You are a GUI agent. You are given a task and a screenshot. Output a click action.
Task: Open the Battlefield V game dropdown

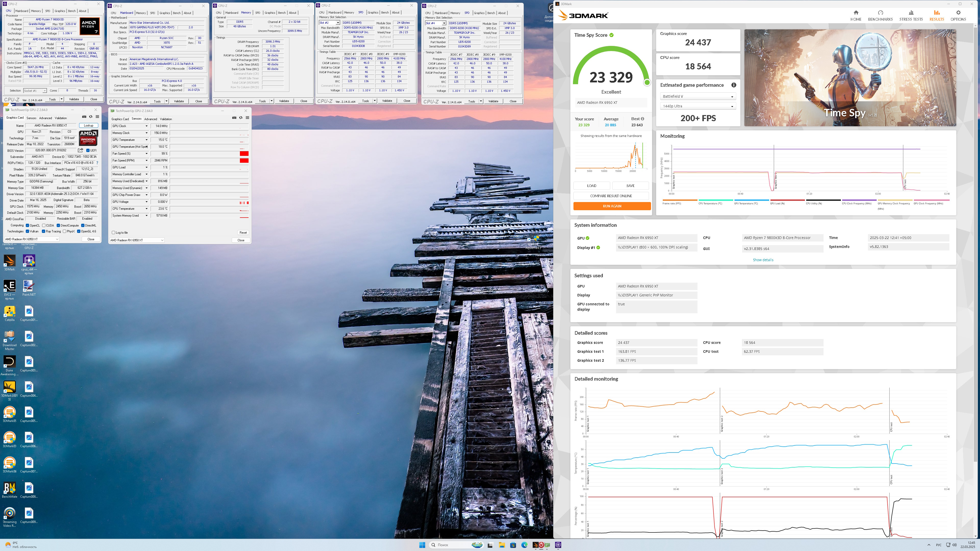tap(698, 97)
